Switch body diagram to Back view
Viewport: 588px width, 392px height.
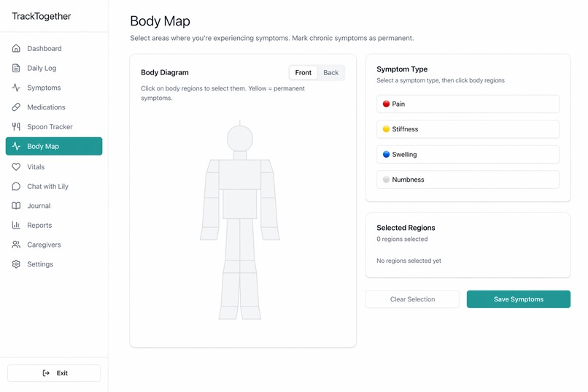pyautogui.click(x=330, y=72)
